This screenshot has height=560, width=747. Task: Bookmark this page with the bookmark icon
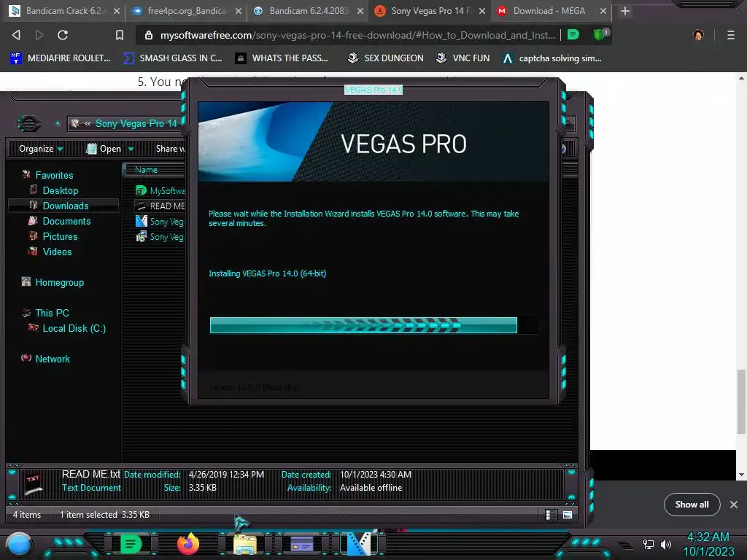(120, 35)
